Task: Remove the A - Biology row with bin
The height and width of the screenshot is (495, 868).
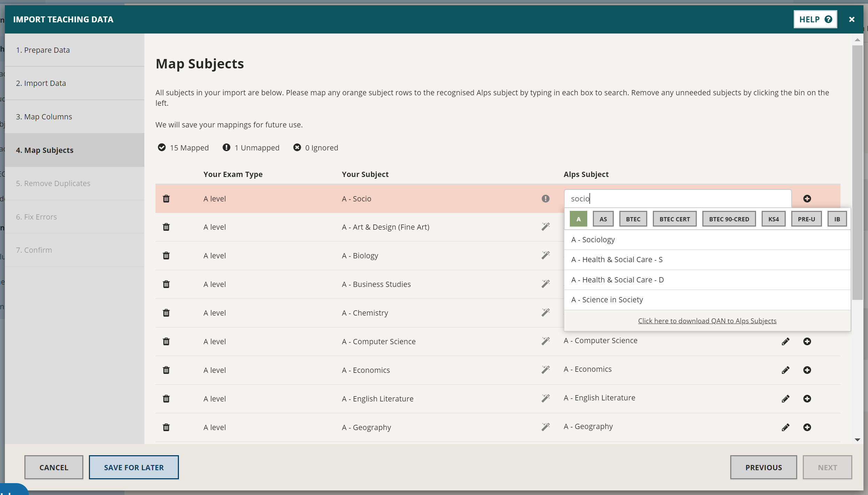Action: tap(166, 256)
